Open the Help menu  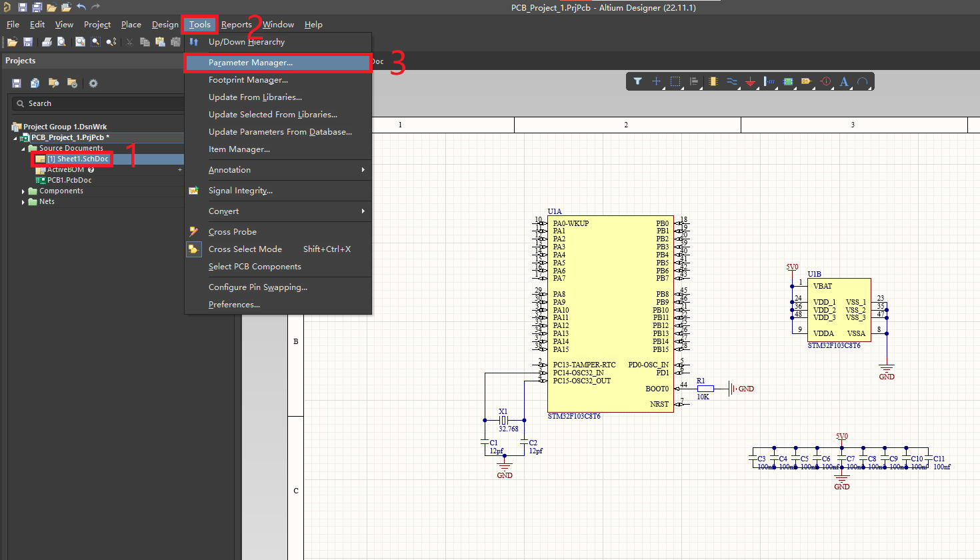click(x=313, y=25)
